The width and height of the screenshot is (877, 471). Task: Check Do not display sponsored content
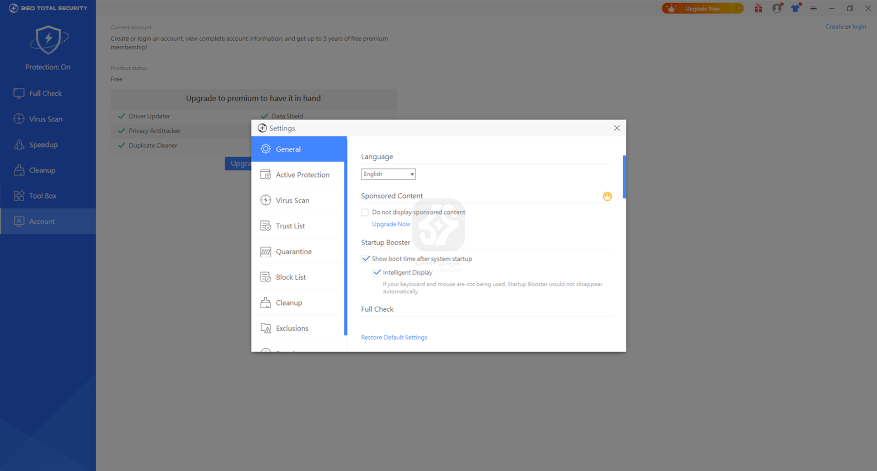tap(365, 213)
